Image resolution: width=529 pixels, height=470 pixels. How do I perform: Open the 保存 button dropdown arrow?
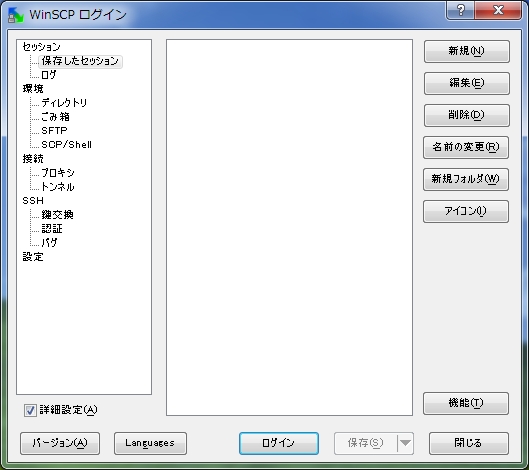click(406, 443)
